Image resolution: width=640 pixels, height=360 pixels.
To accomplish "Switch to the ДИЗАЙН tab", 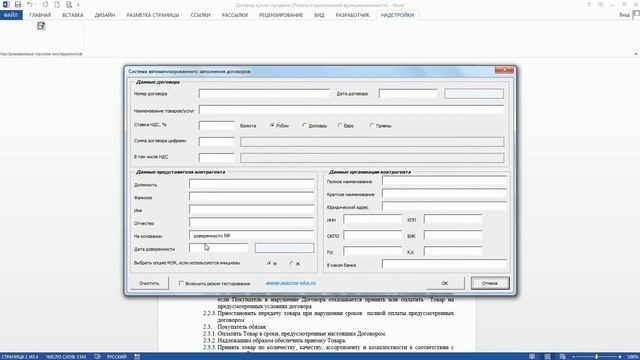I will pyautogui.click(x=105, y=15).
